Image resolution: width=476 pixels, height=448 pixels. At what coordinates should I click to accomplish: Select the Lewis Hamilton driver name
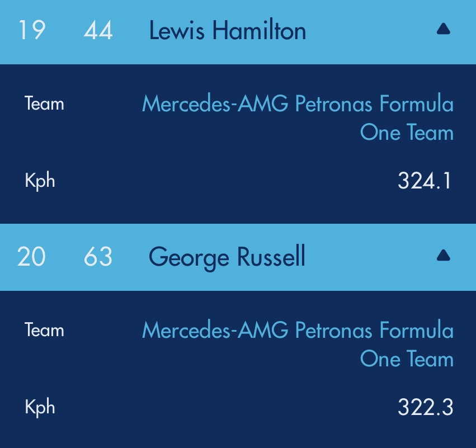click(227, 31)
